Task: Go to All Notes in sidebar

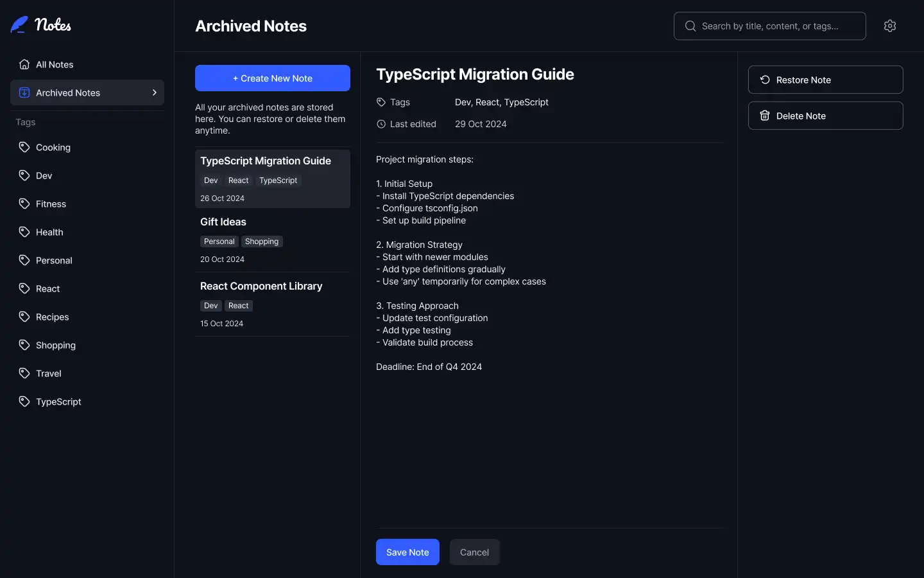Action: click(x=55, y=64)
